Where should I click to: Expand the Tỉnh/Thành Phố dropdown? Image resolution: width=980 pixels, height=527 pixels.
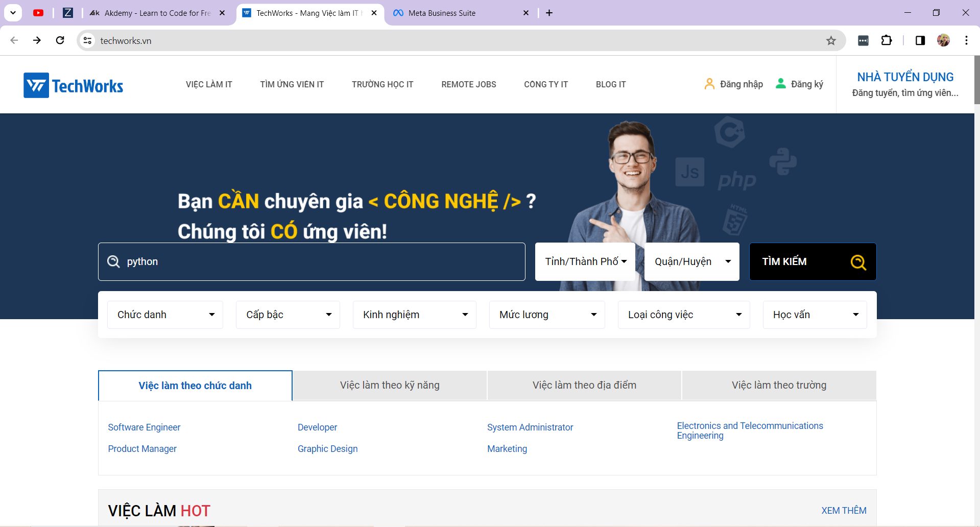(585, 261)
